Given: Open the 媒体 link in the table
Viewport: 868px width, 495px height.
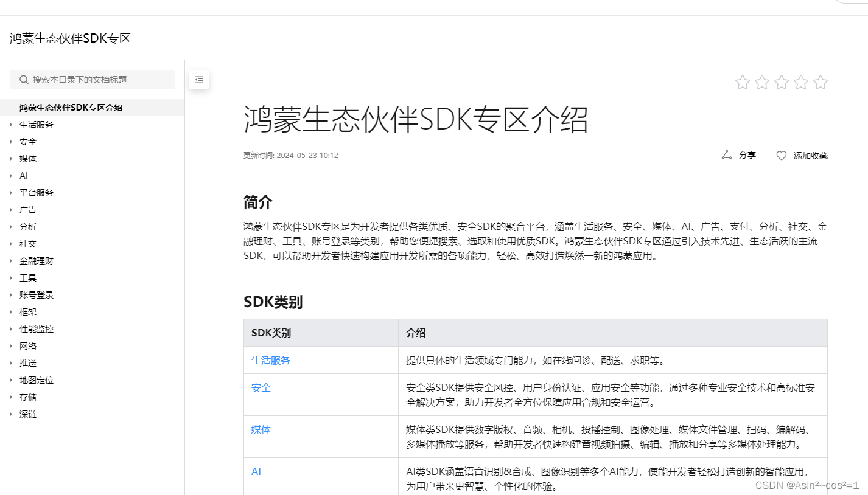Looking at the screenshot, I should tap(261, 429).
